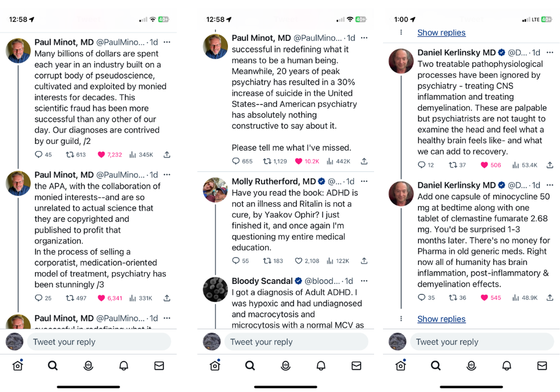
Task: Open notifications bell in the middle screen
Action: tap(321, 366)
